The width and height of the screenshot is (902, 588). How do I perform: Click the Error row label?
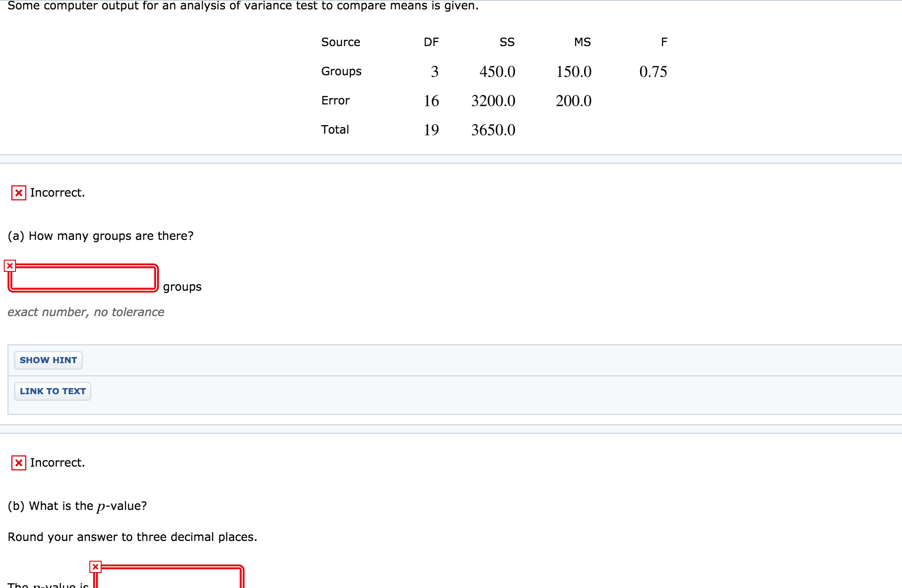coord(335,101)
